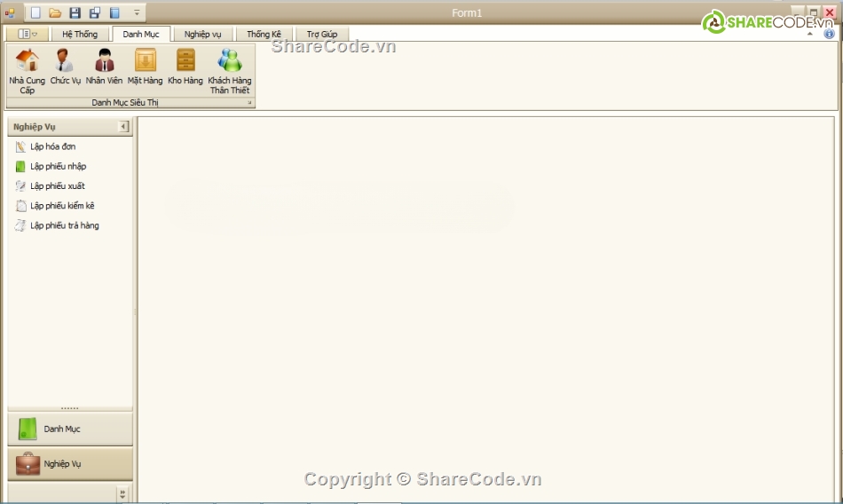
Task: Switch navigation pane to Nghiệp Vụ group
Action: click(x=70, y=464)
